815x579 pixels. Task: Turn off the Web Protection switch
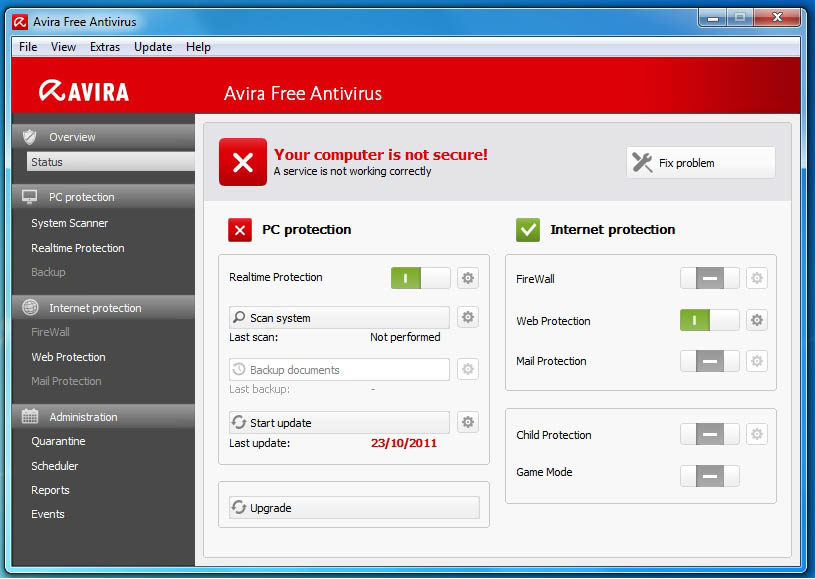tap(709, 321)
